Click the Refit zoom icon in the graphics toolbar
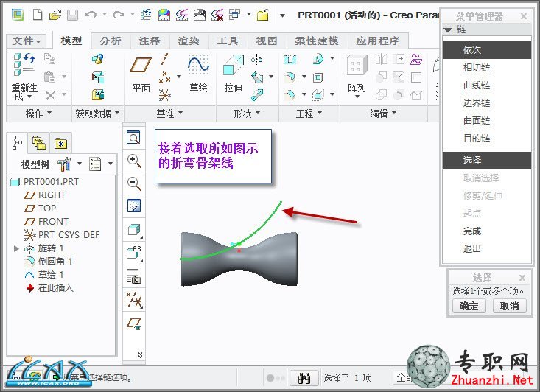The image size is (540, 392). tap(133, 138)
